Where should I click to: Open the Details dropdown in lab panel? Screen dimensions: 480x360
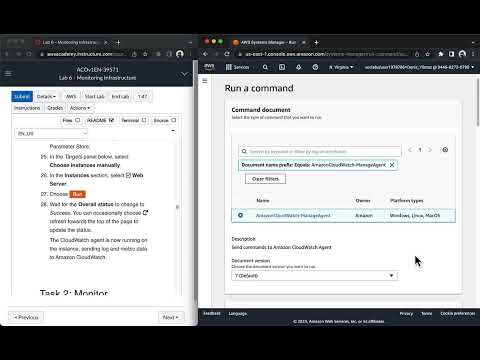point(46,96)
